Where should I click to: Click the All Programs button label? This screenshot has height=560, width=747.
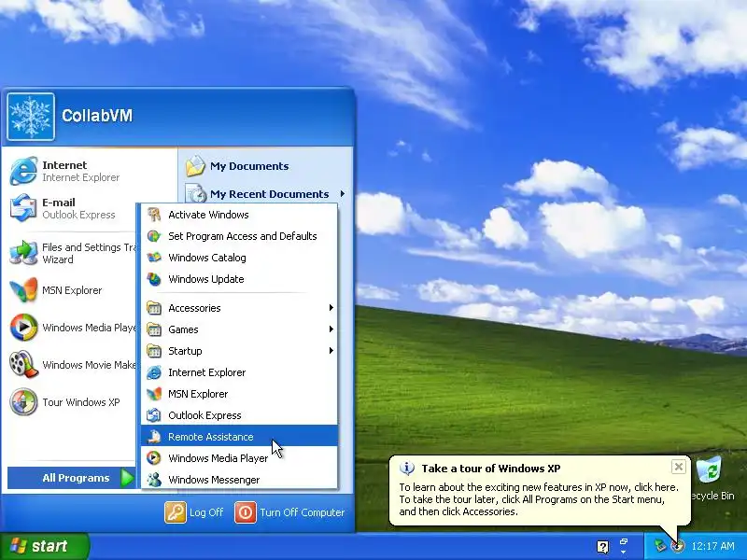tap(76, 478)
